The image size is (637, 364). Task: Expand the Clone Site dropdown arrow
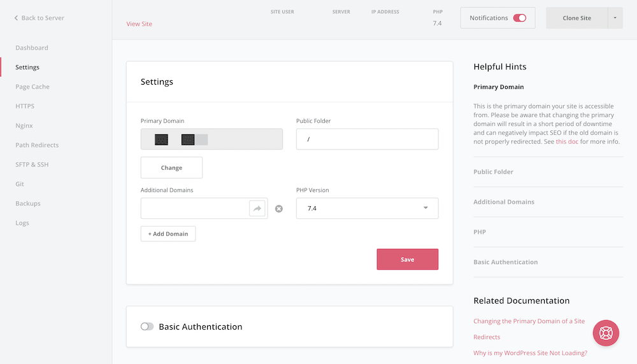(x=615, y=18)
